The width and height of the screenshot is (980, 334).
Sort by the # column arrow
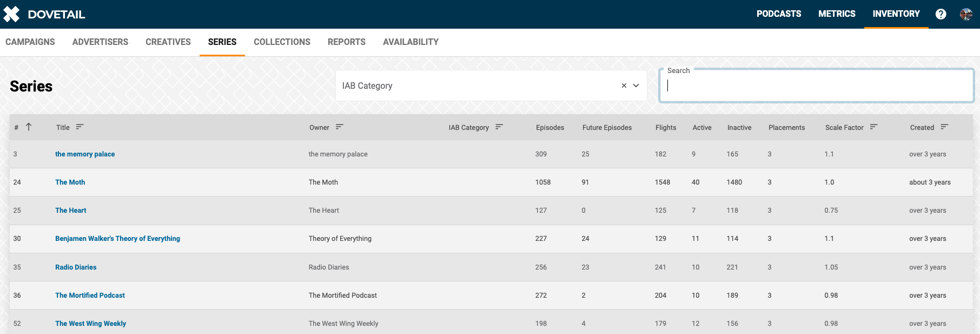[x=29, y=127]
